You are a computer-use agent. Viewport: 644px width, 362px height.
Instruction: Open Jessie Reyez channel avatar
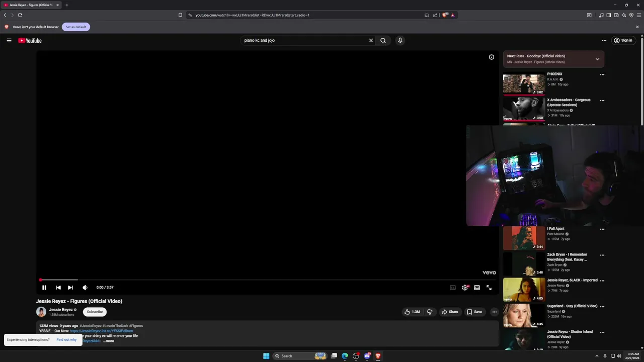tap(41, 312)
